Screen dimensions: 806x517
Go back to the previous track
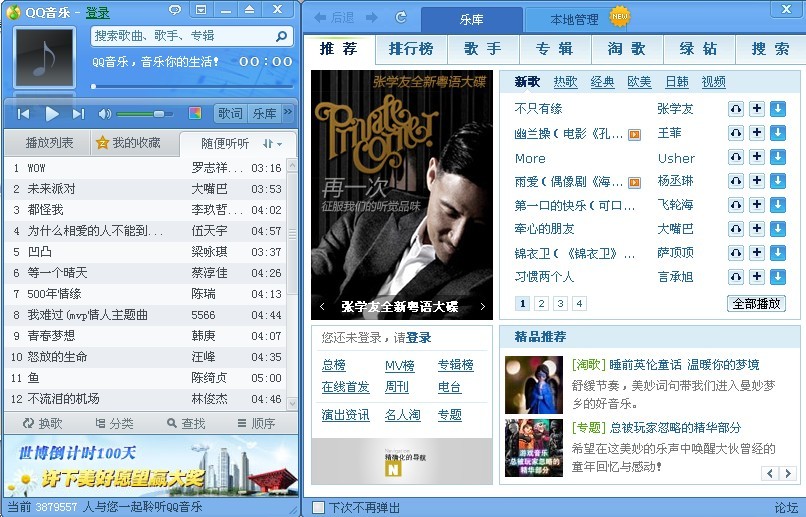pos(23,114)
